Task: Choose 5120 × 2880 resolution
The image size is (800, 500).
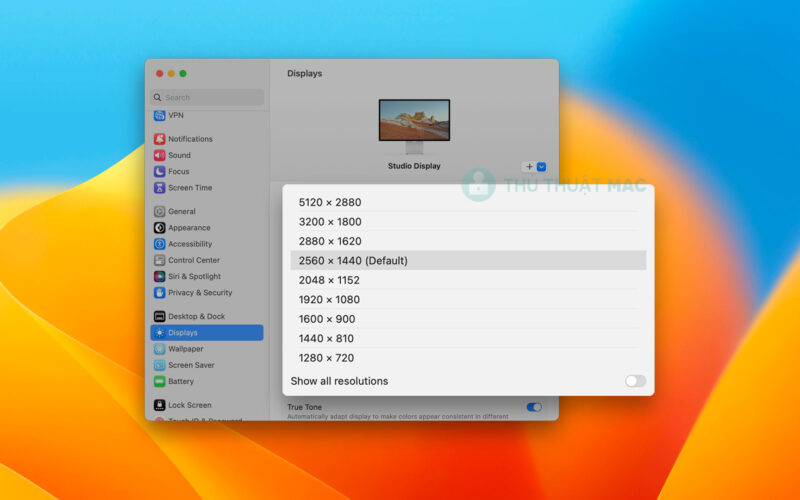Action: coord(330,202)
